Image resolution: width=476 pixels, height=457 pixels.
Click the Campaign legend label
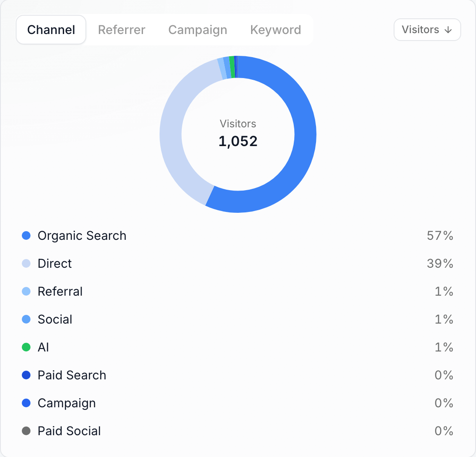pos(67,403)
